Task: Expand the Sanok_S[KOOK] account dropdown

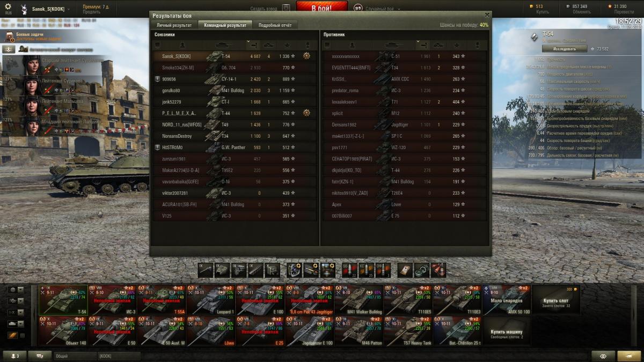Action: tap(69, 9)
